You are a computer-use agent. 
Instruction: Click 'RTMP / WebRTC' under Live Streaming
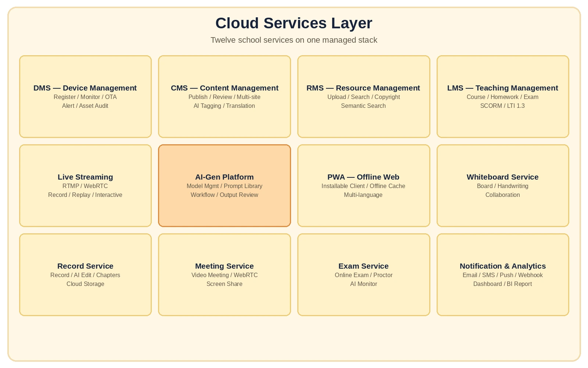tap(85, 186)
